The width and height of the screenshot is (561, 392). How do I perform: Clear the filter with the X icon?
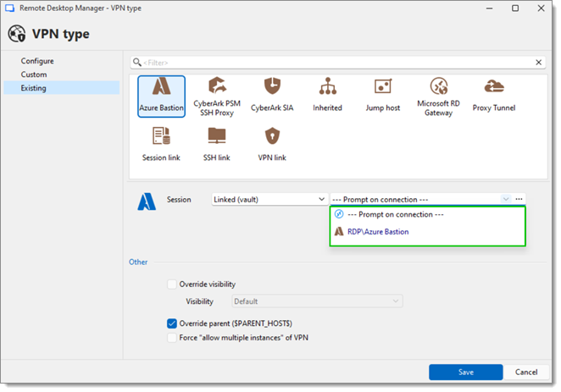tap(538, 63)
